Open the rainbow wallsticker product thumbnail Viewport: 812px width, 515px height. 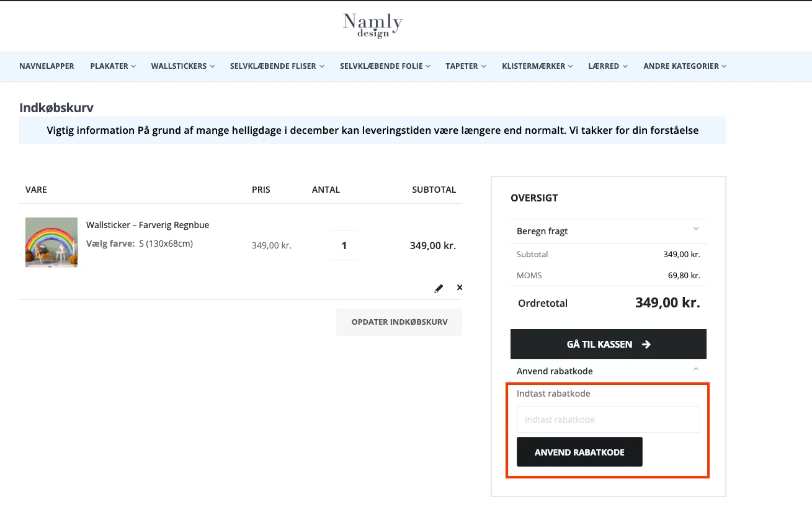[x=51, y=242]
